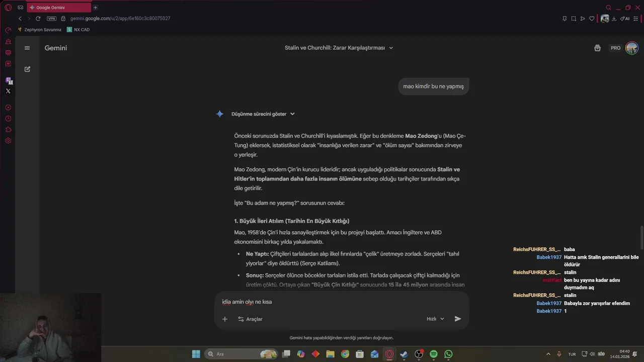Image resolution: width=644 pixels, height=362 pixels.
Task: Open Opera GX corner gaming icon
Action: 21,8
